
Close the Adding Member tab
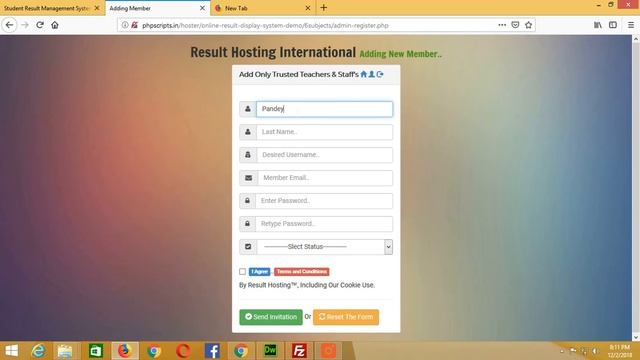click(x=202, y=8)
